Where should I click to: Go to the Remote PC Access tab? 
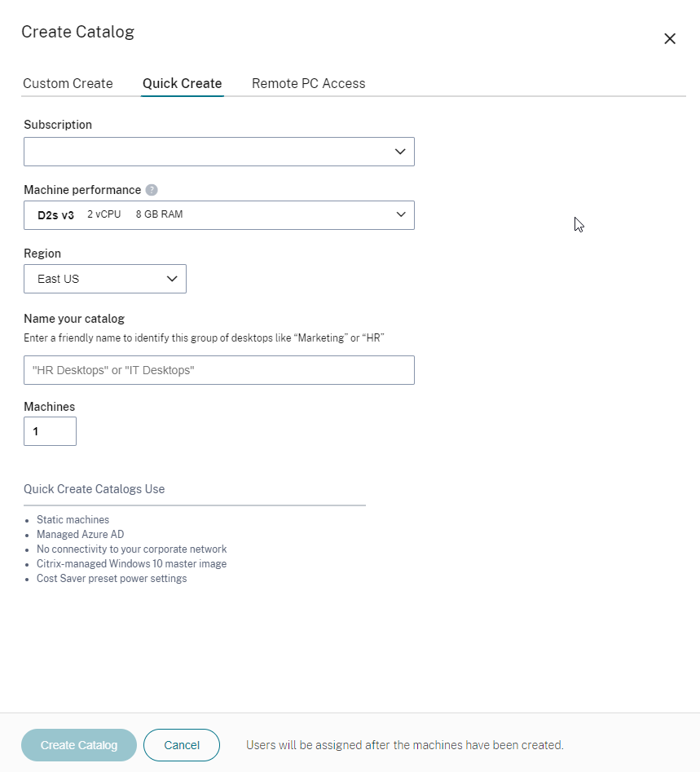click(x=308, y=83)
